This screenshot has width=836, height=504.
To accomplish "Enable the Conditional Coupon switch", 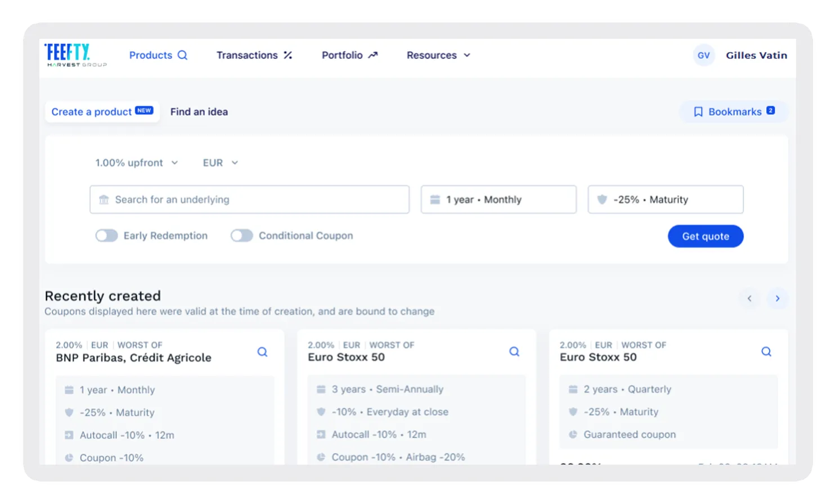I will pos(241,236).
